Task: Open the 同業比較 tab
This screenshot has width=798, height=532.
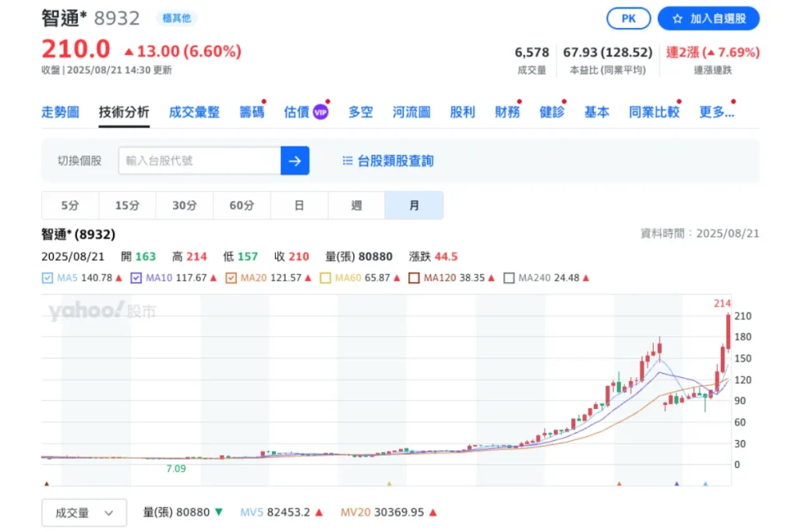Action: (654, 112)
